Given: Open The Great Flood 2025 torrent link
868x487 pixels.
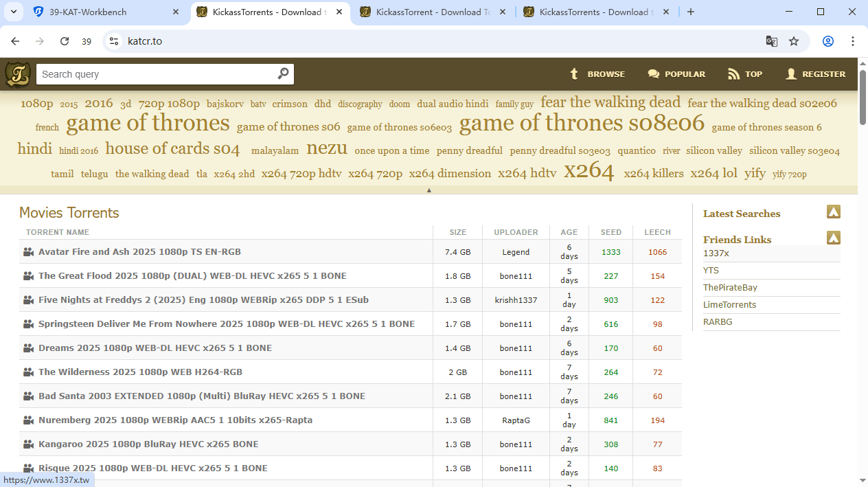Looking at the screenshot, I should (192, 276).
